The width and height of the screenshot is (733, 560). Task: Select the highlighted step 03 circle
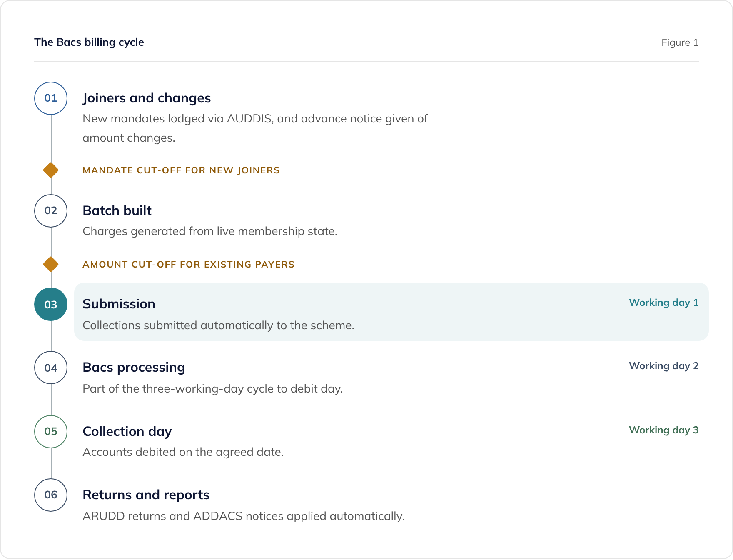click(51, 304)
